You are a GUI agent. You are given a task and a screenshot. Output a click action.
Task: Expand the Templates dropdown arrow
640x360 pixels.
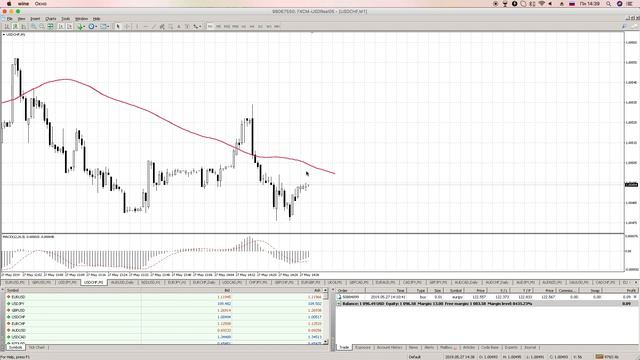[108, 27]
